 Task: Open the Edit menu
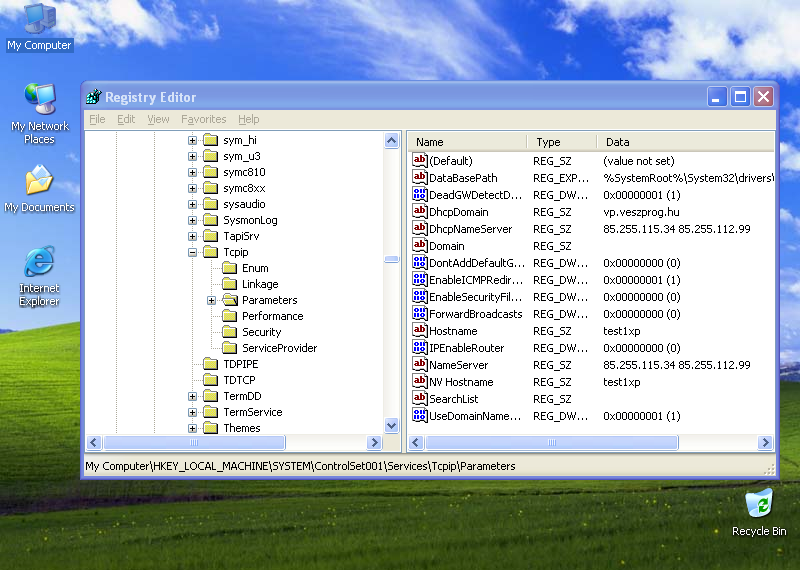click(126, 119)
